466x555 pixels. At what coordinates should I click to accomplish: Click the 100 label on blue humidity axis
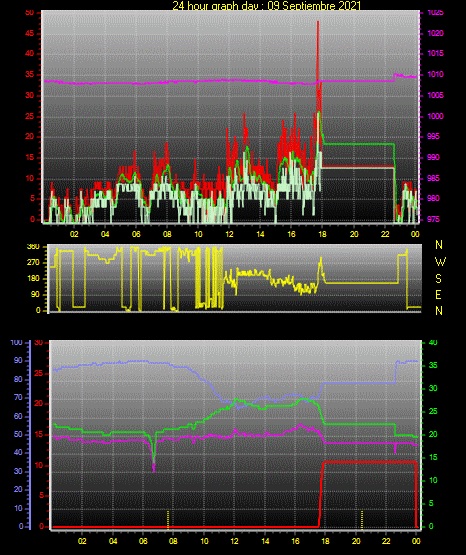[17, 342]
